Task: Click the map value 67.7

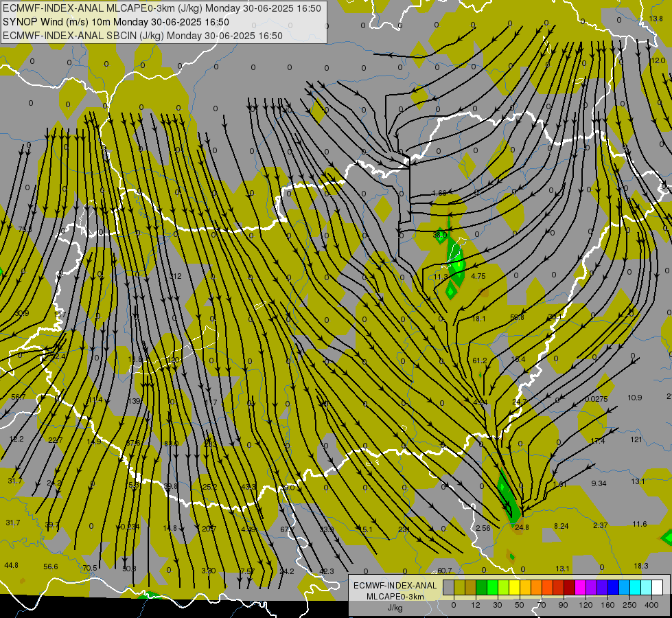Action: click(287, 529)
